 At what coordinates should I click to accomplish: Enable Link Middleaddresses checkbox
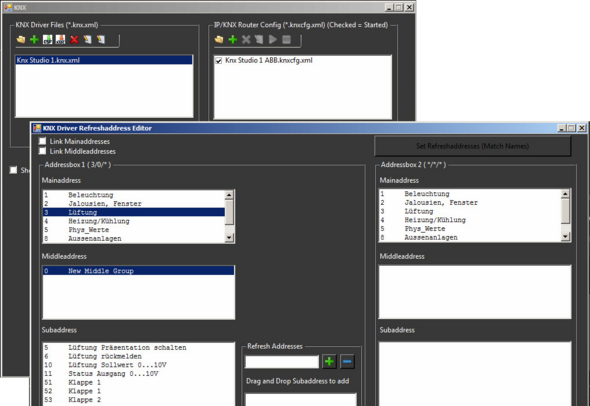[43, 151]
